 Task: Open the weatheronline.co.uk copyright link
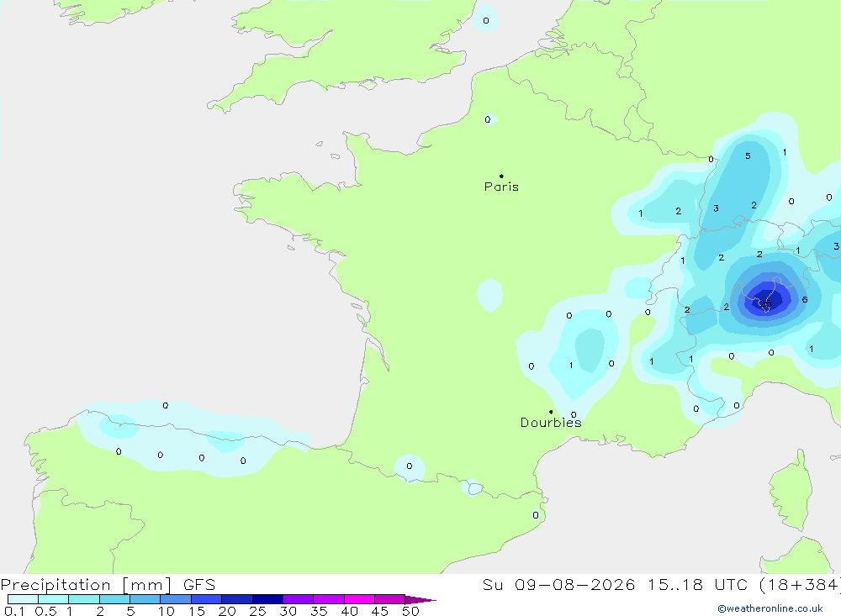770,608
